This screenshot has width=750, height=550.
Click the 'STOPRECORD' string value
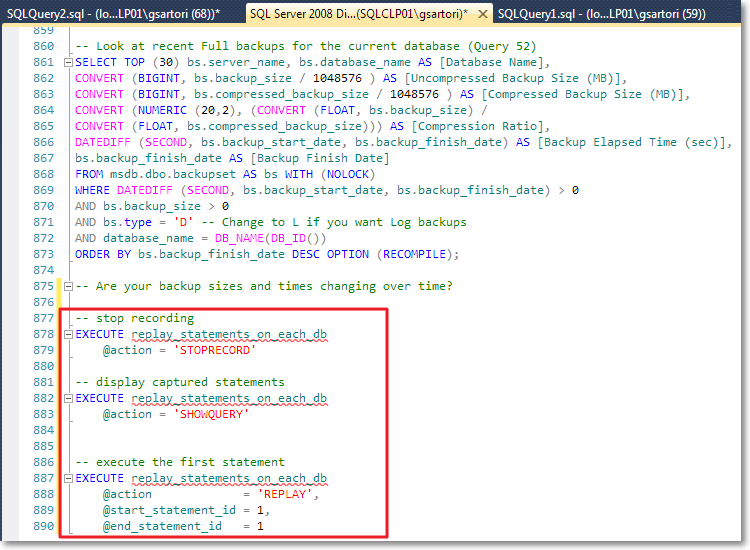[215, 350]
